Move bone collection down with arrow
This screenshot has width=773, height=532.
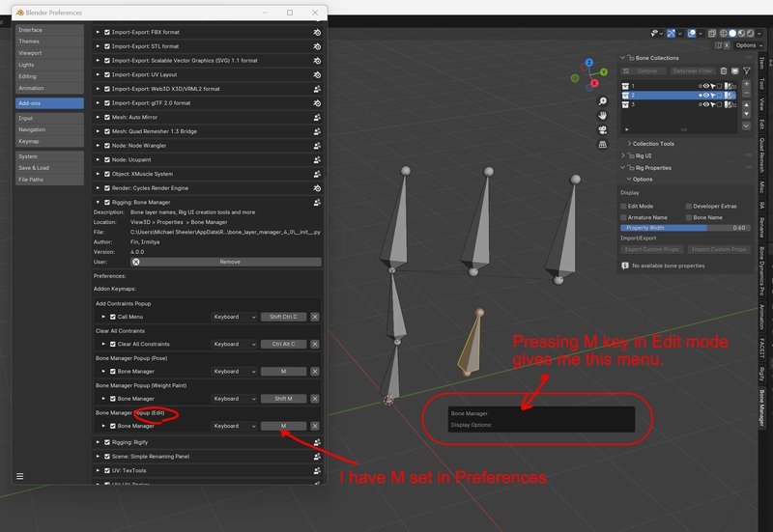coord(746,114)
